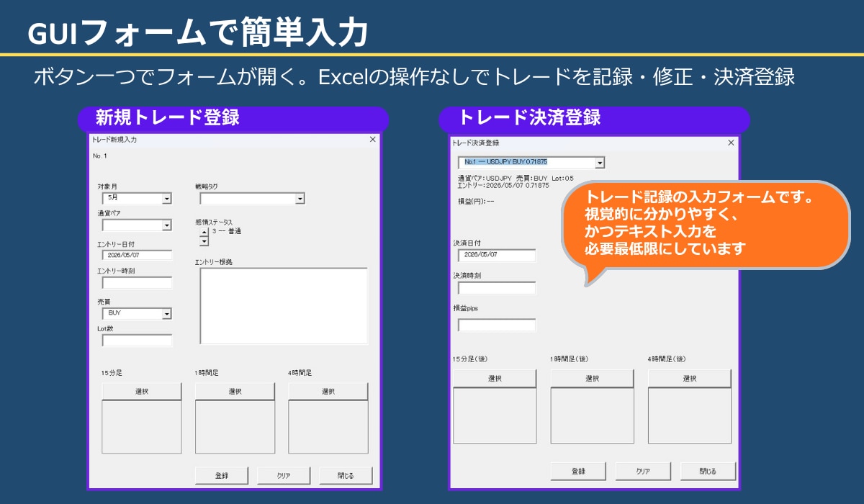
Task: Decrease 感情ステータス with the down spinner arrow
Action: pyautogui.click(x=204, y=242)
